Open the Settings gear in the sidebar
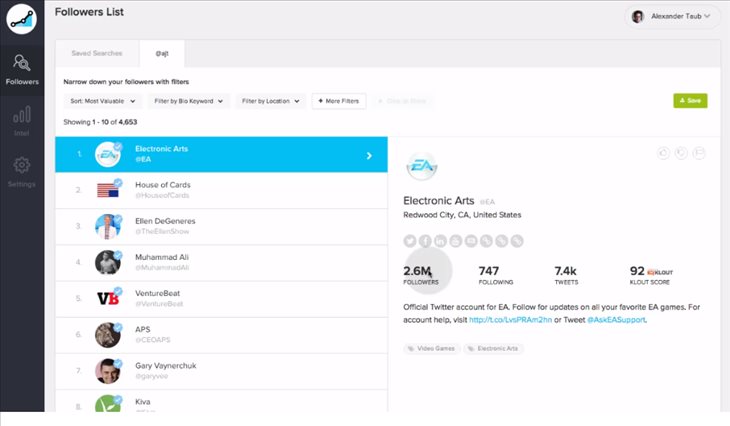The width and height of the screenshot is (730, 426). (x=22, y=171)
